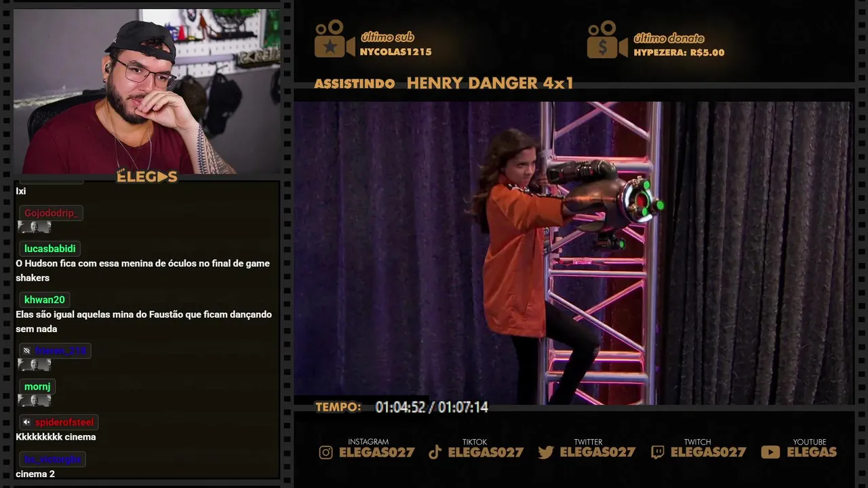Click the Henry Danger video frame
This screenshot has height=488, width=868.
[574, 253]
